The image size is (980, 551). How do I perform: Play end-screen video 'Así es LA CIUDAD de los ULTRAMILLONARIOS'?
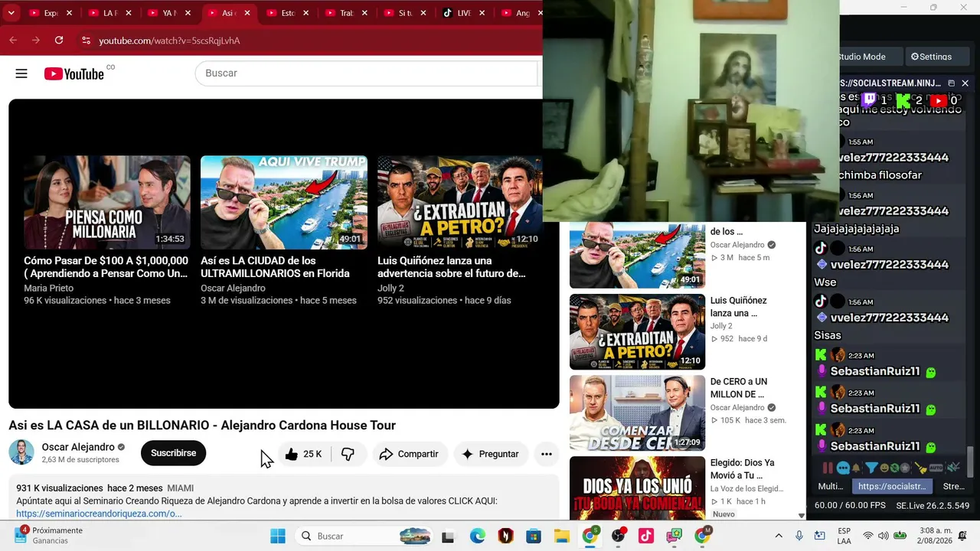point(284,203)
